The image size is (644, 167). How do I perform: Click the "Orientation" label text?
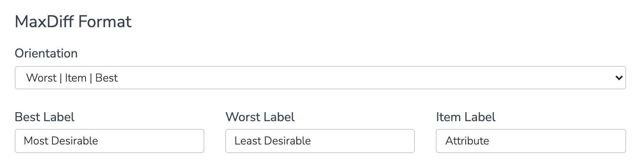tap(46, 53)
